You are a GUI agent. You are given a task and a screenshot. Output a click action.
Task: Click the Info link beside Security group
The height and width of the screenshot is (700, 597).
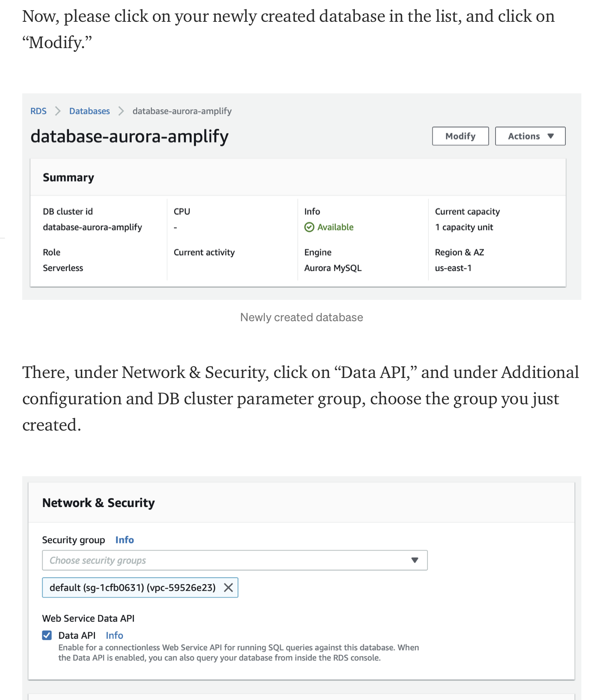[124, 540]
